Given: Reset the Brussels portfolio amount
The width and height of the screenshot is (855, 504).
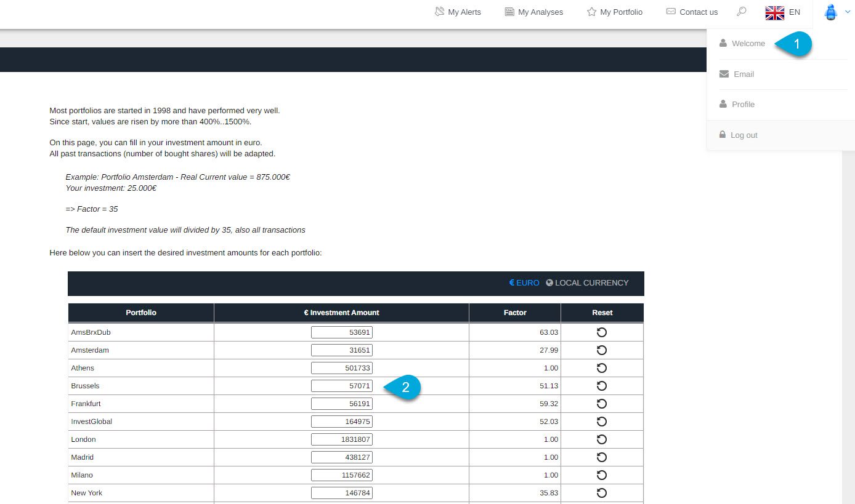Looking at the screenshot, I should (x=602, y=386).
